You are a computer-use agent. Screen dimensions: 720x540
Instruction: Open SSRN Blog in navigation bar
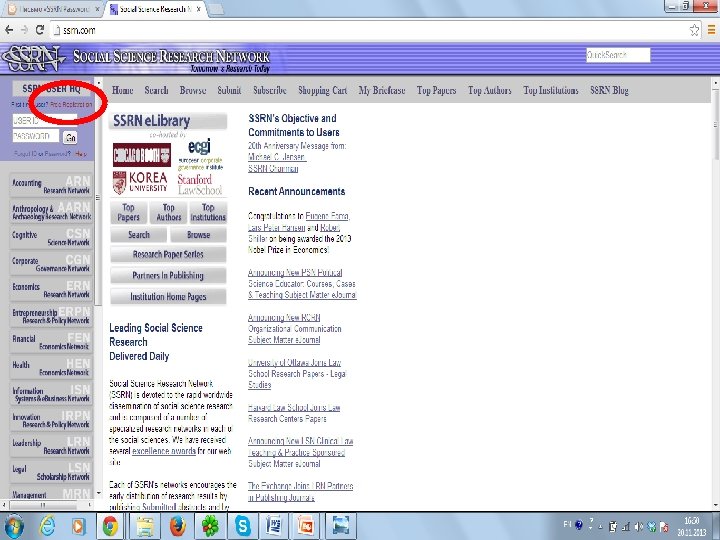click(609, 90)
